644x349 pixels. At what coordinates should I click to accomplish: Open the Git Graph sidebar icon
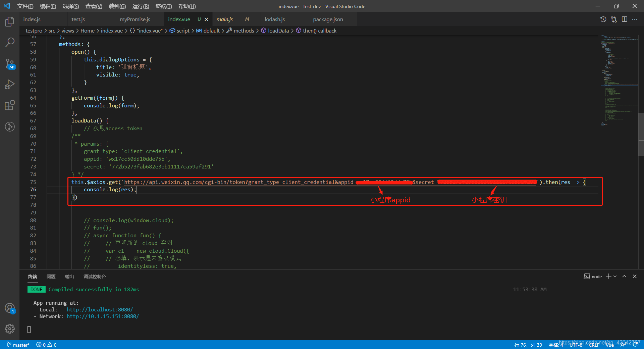click(10, 127)
